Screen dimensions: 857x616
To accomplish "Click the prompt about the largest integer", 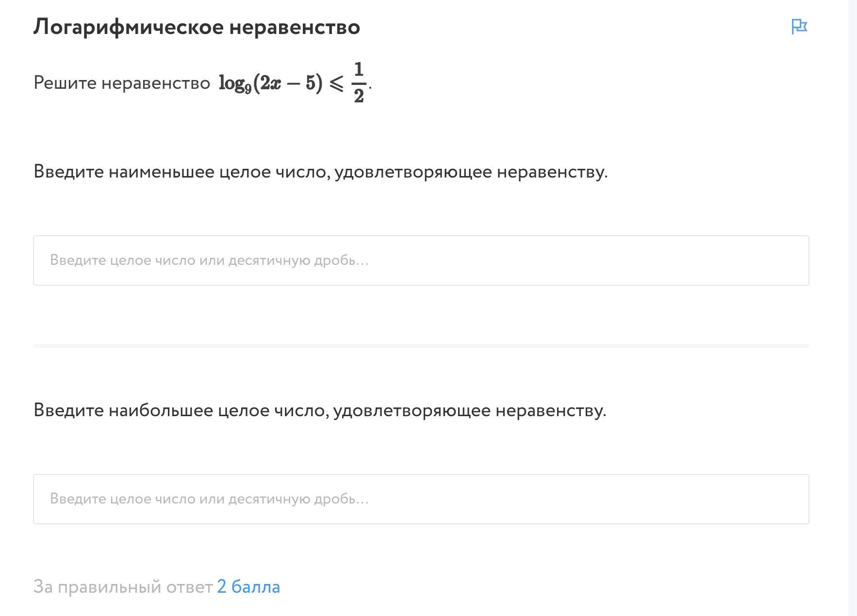I will point(320,410).
